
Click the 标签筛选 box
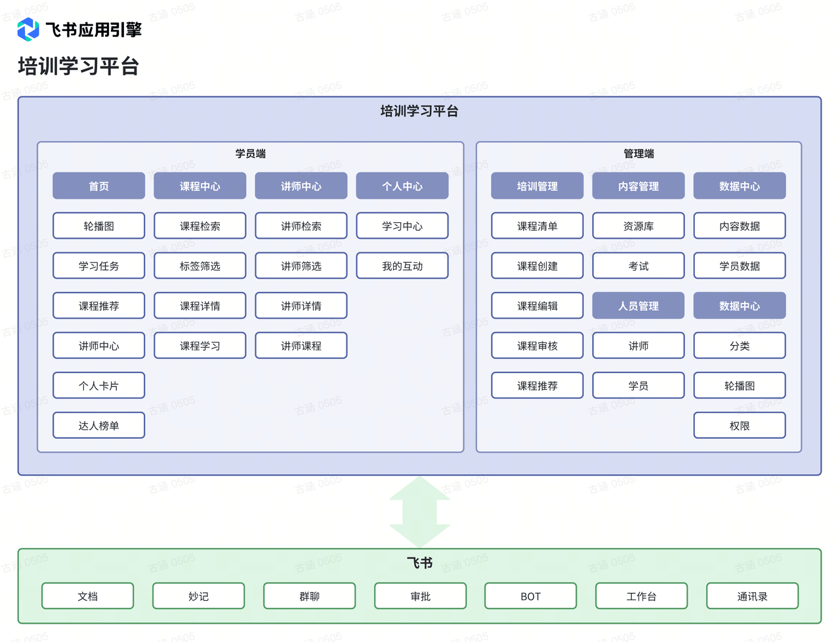(200, 266)
